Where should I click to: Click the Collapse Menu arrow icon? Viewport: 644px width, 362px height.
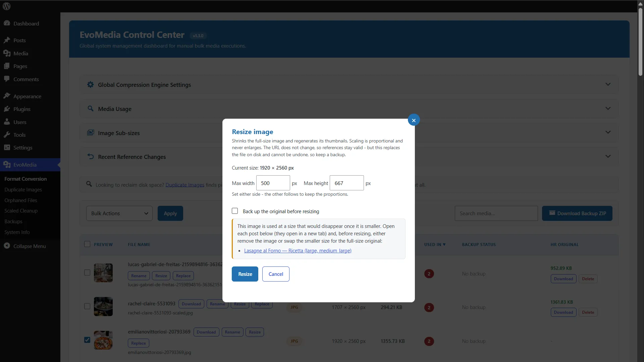coord(7,246)
